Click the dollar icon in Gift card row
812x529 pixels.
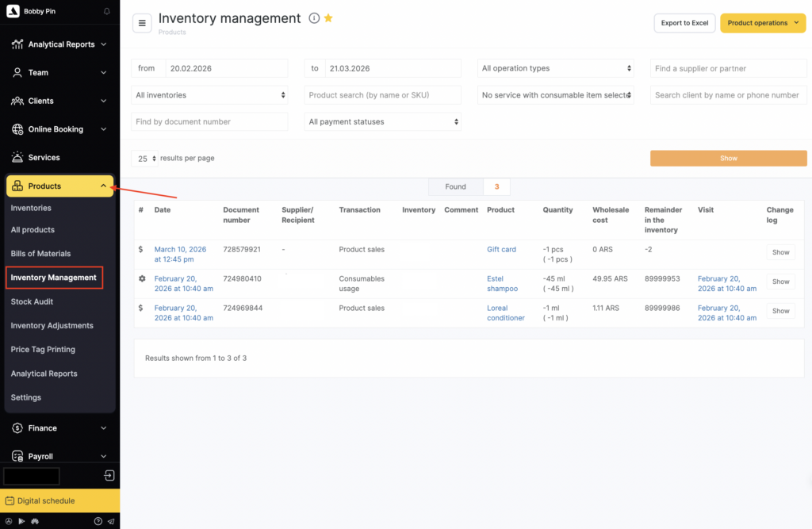(x=141, y=249)
